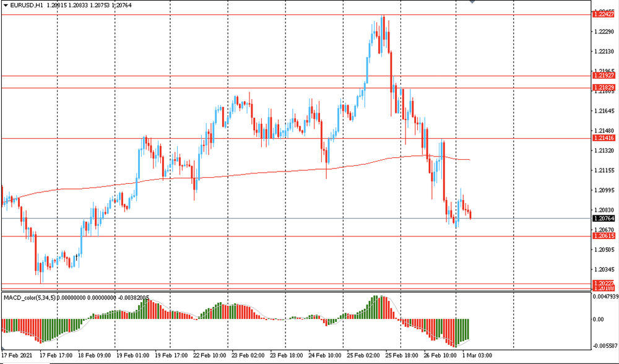
Task: Click the 17 Feb 2021 time label
Action: 16,355
